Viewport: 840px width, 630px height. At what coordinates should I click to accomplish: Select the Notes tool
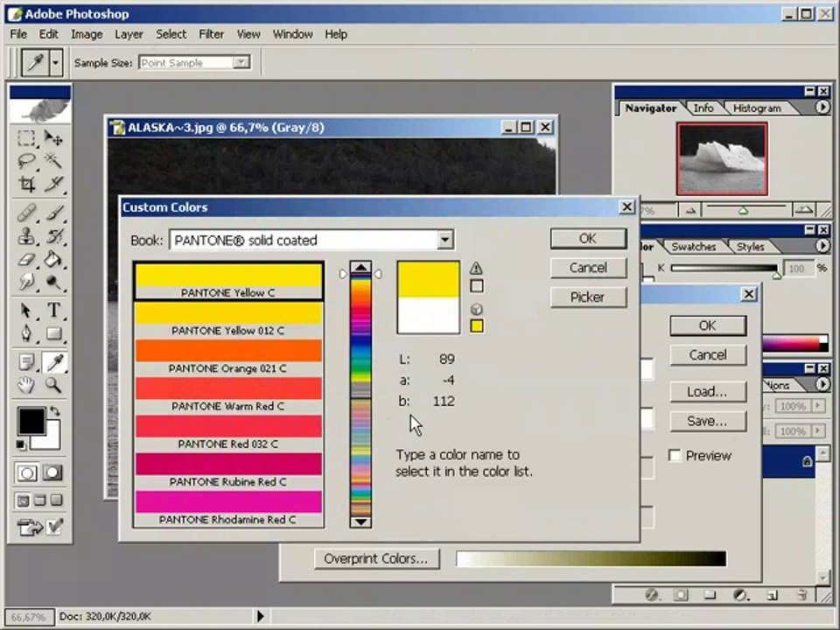(25, 362)
